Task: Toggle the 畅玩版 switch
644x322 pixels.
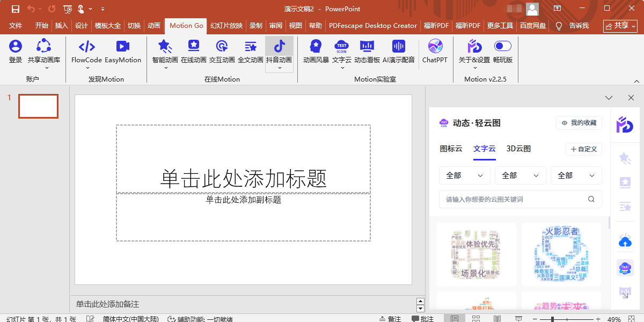Action: click(503, 46)
